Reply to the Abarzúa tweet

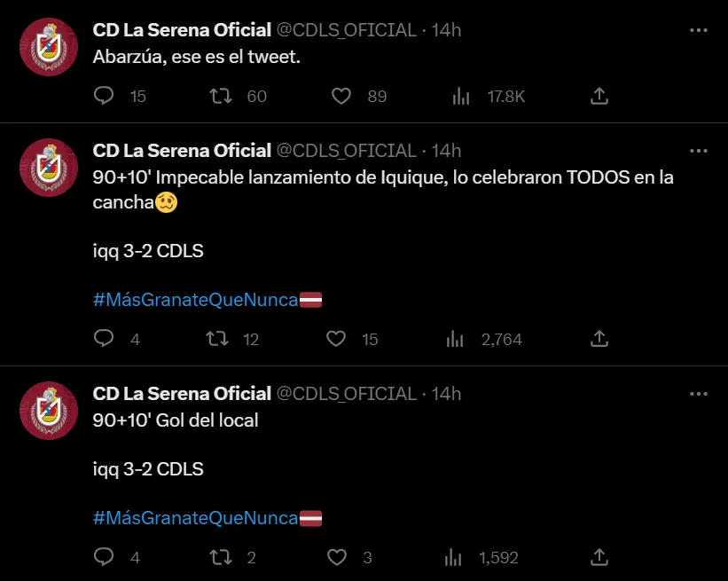coord(104,96)
